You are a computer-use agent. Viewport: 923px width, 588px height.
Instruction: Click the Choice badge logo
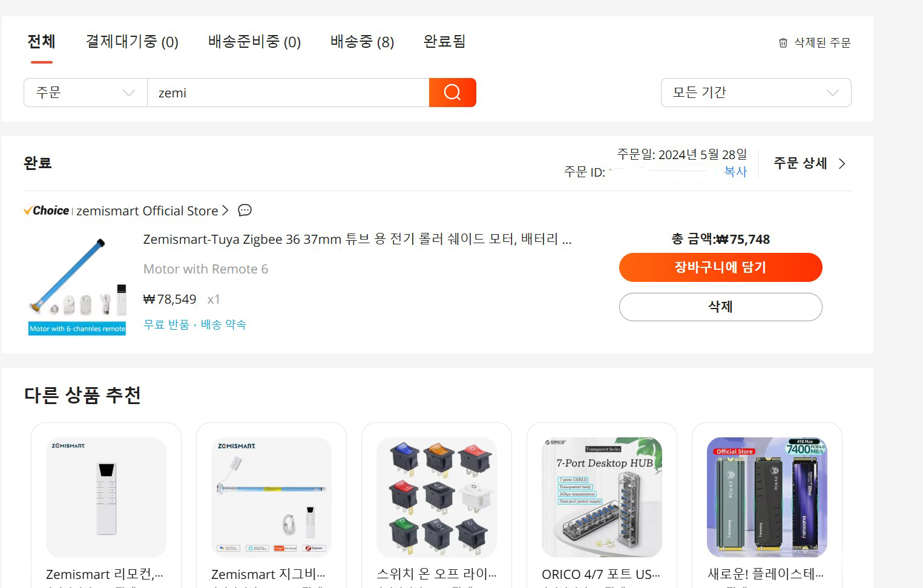click(x=47, y=211)
